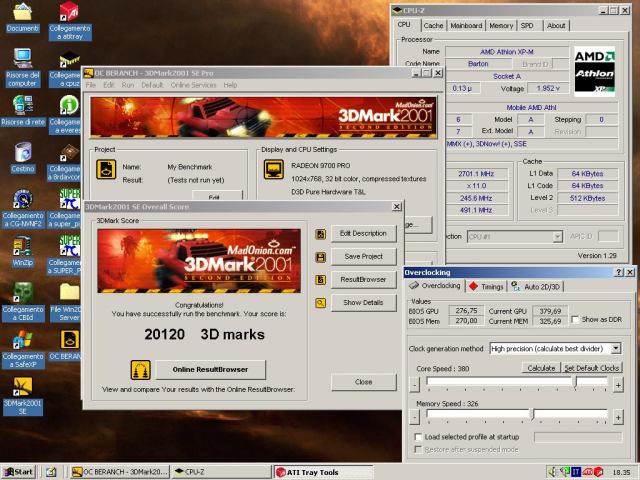
Task: Increase Memory Speed with plus button
Action: tap(618, 417)
